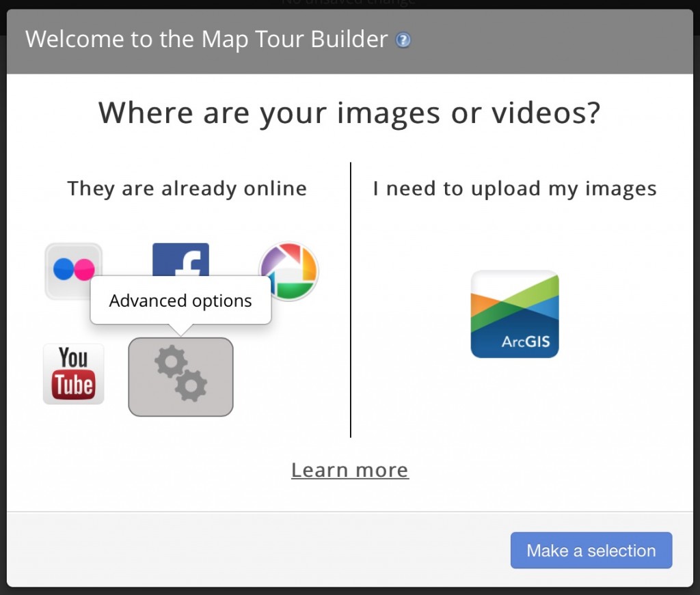Click the 'They are already online' heading
Screen dimensions: 700x595
[x=187, y=189]
